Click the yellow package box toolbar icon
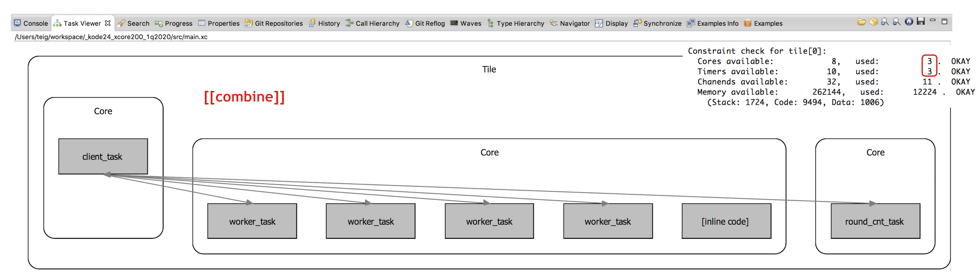Viewport: 980px width, 277px height. click(x=873, y=22)
